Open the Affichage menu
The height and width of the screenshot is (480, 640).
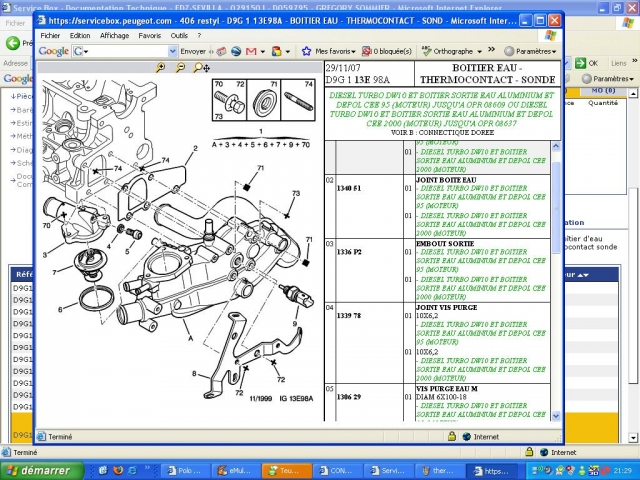114,36
